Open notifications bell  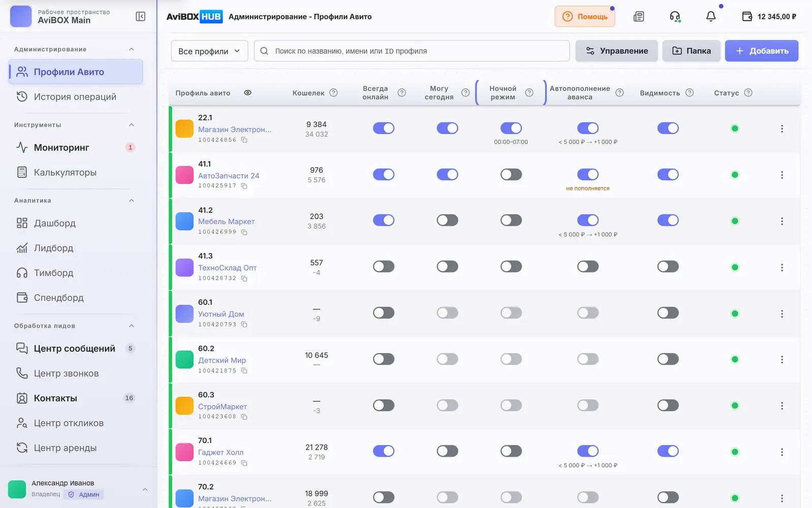click(x=711, y=17)
